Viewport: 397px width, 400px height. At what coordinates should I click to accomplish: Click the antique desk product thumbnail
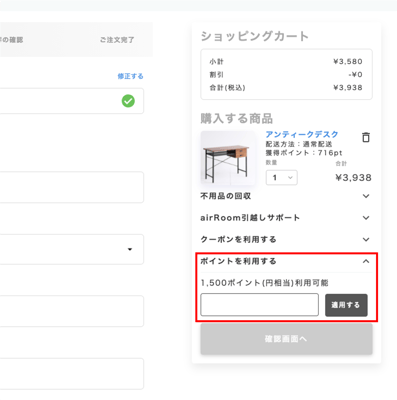click(228, 158)
